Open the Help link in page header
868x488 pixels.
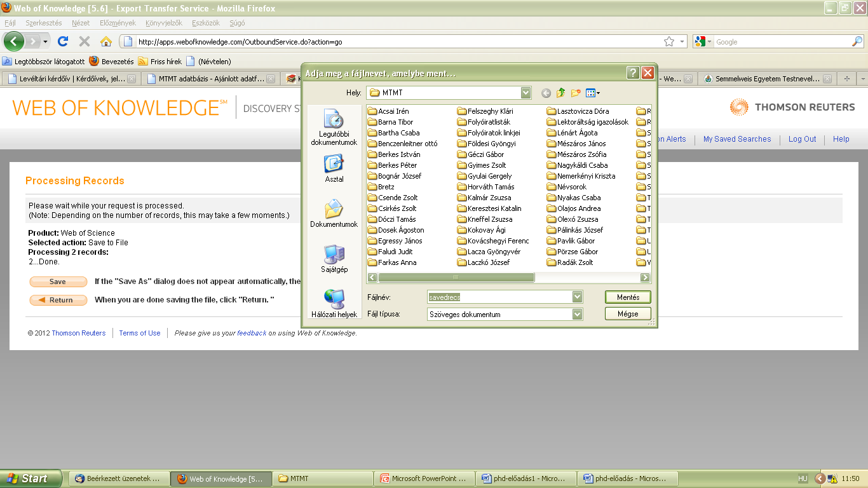pyautogui.click(x=841, y=139)
